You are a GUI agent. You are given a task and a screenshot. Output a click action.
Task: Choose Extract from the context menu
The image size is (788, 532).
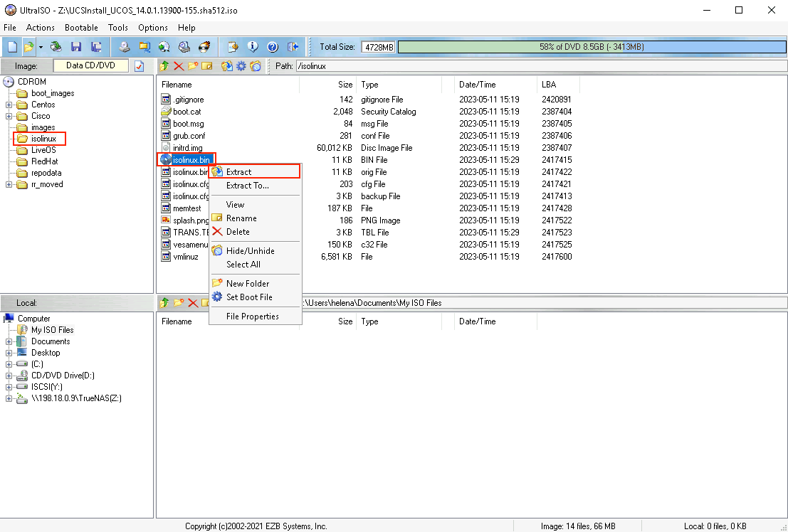[238, 171]
